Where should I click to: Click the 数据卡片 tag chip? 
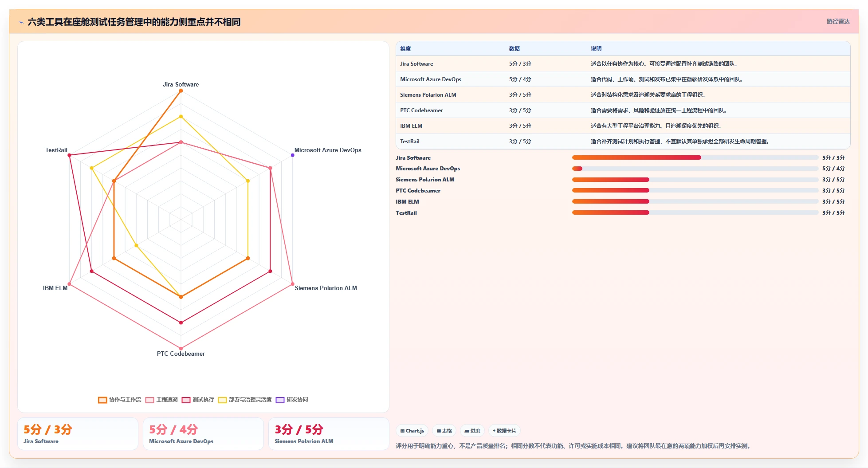[504, 431]
